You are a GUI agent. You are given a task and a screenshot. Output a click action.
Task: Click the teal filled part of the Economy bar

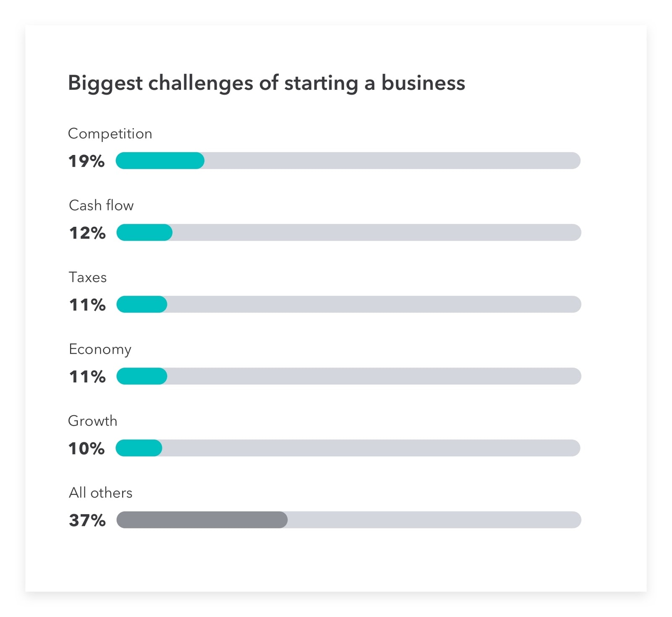click(142, 376)
